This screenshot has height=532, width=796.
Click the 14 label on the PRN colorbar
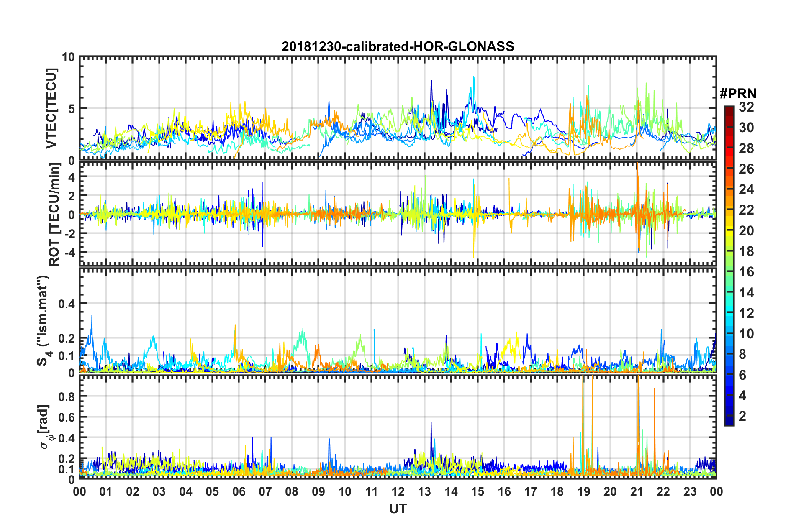click(x=746, y=293)
